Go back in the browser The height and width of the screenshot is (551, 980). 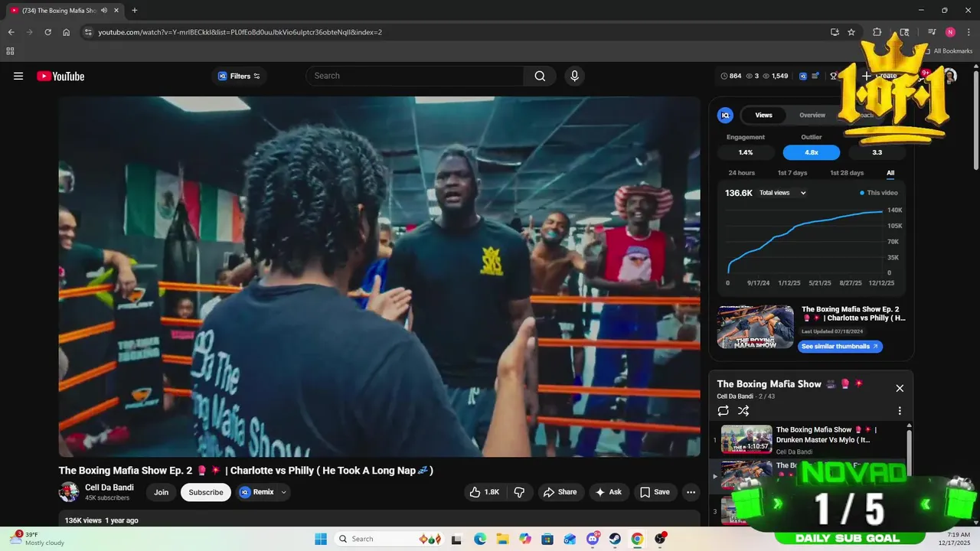tap(11, 32)
